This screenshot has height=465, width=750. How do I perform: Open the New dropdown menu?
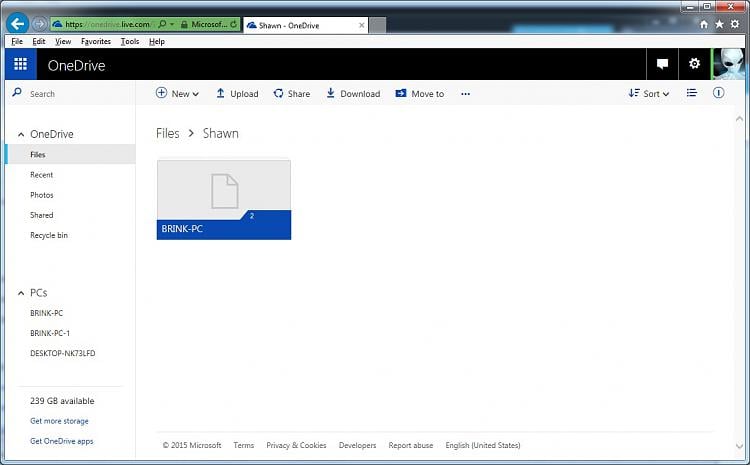point(177,94)
